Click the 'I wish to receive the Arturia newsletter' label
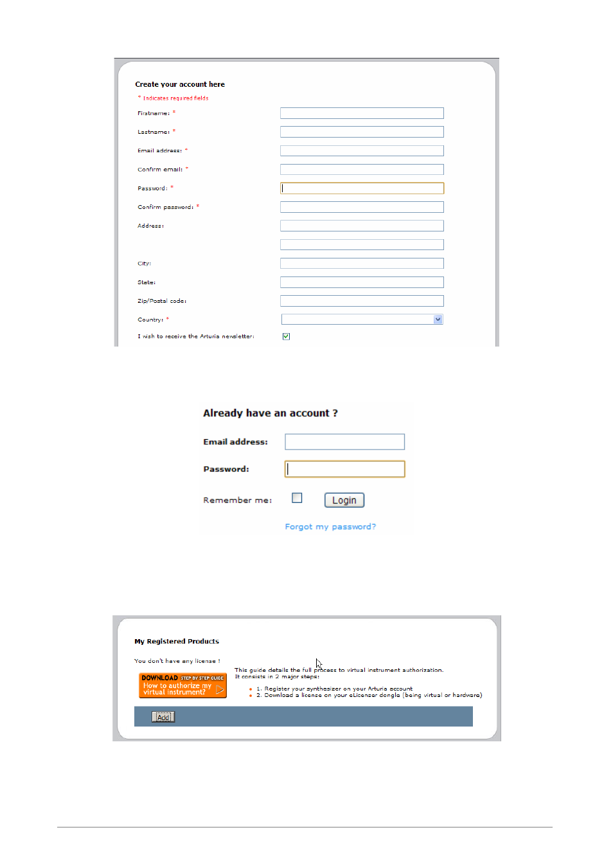The width and height of the screenshot is (613, 868). pos(196,336)
